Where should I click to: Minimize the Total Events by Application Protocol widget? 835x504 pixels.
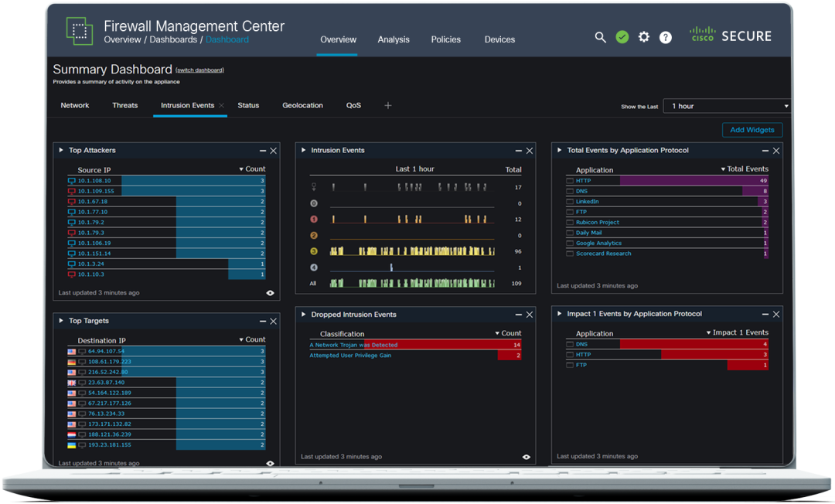(765, 152)
